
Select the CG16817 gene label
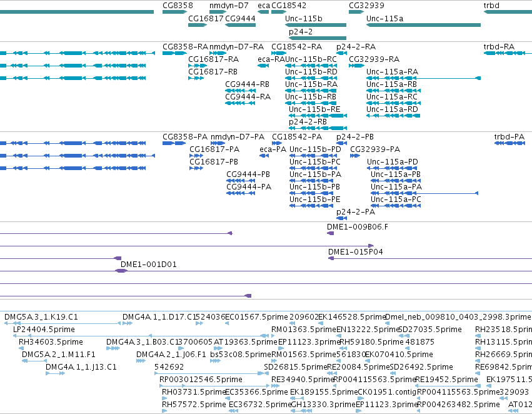point(206,19)
